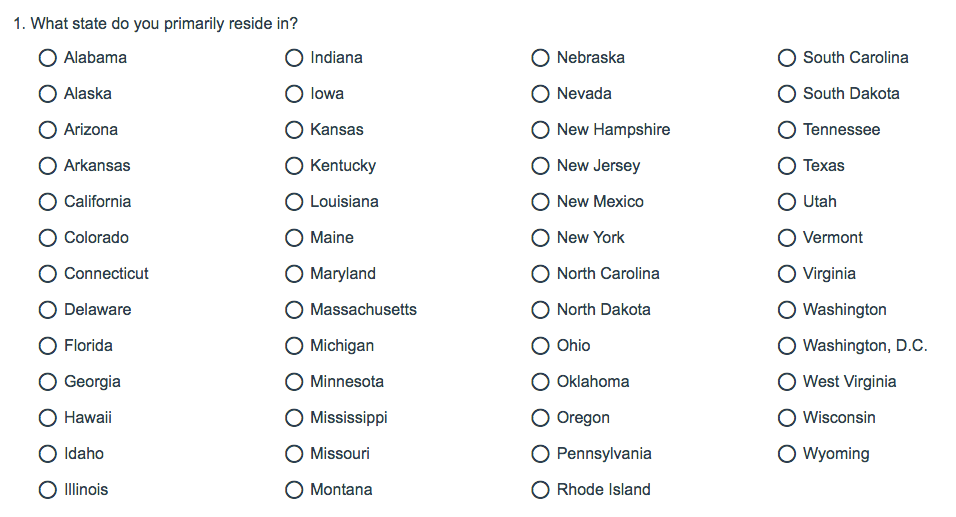Image resolution: width=956 pixels, height=517 pixels.
Task: Select New York as your state
Action: (541, 238)
